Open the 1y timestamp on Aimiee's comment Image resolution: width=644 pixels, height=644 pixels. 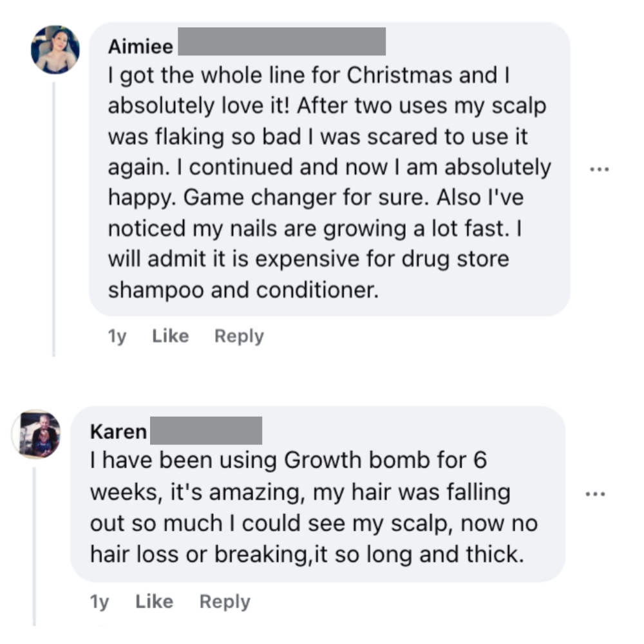click(117, 336)
